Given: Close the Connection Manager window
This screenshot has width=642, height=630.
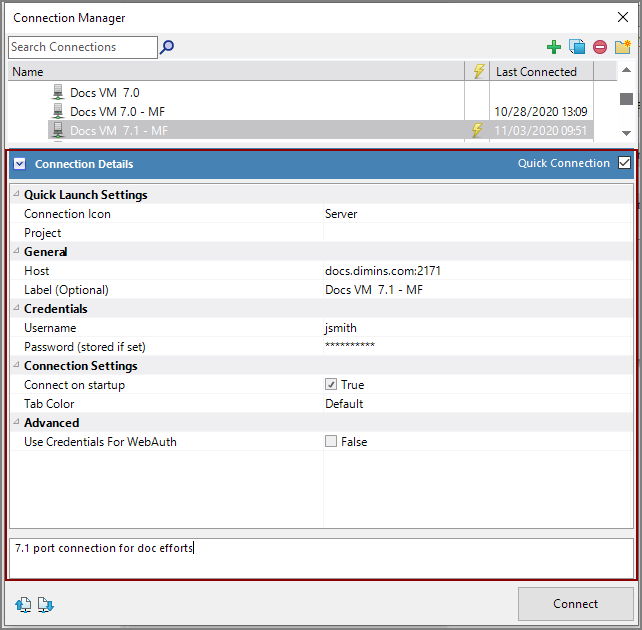Looking at the screenshot, I should [623, 17].
